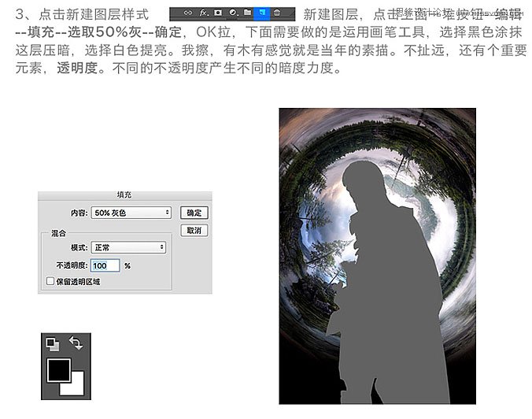Click the 内容: label
Image resolution: width=532 pixels, height=419 pixels.
pyautogui.click(x=79, y=213)
